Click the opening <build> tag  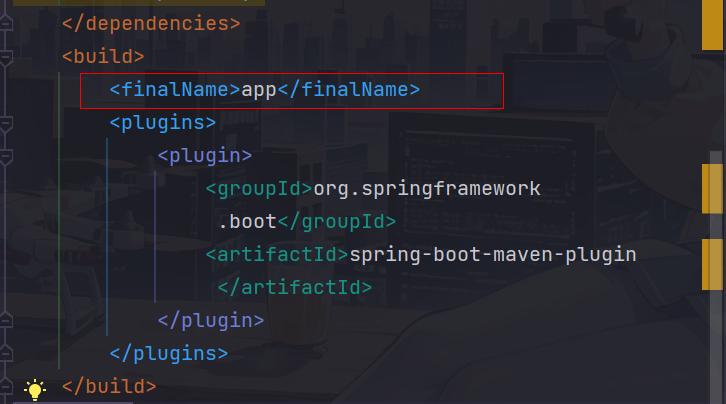click(x=103, y=56)
